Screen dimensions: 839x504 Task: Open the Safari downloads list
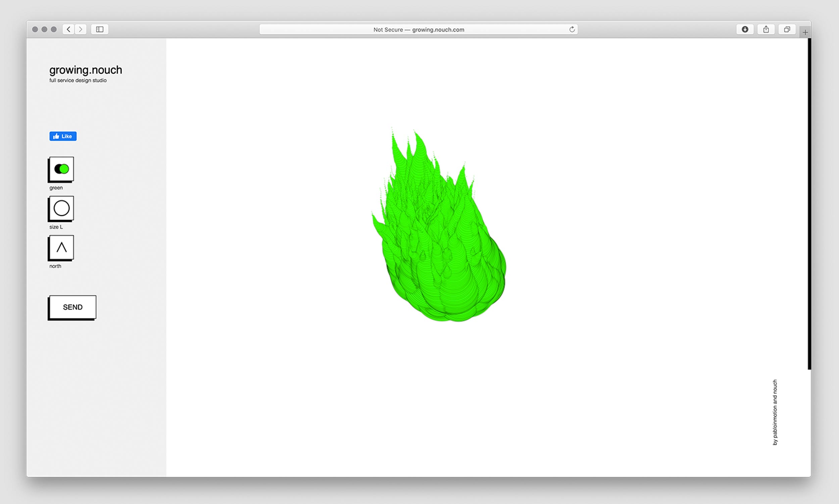(x=745, y=29)
